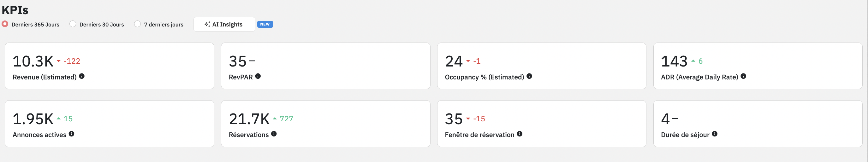This screenshot has height=162, width=868.
Task: Open Fenêtre de réservation info icon
Action: click(520, 134)
